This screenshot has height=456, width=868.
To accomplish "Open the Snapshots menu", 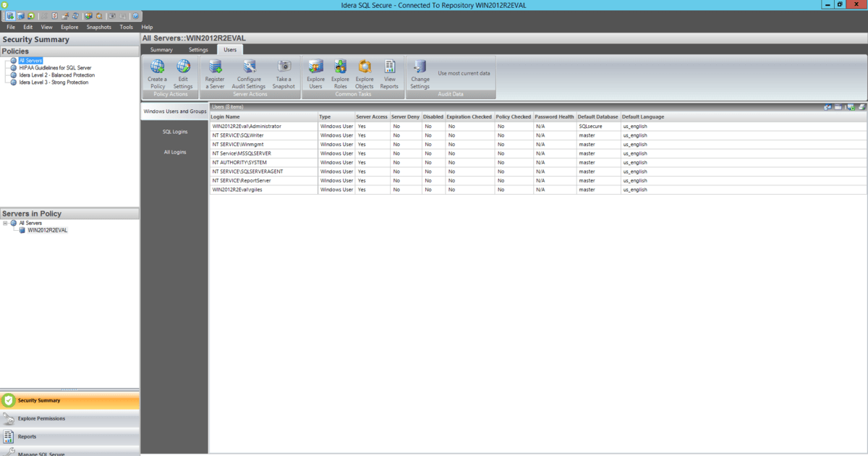I will pos(98,27).
